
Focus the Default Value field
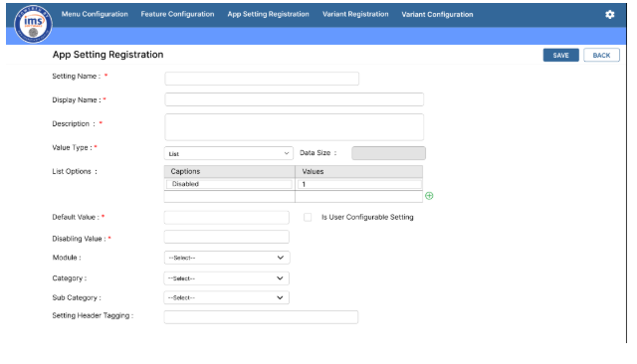[x=227, y=218]
